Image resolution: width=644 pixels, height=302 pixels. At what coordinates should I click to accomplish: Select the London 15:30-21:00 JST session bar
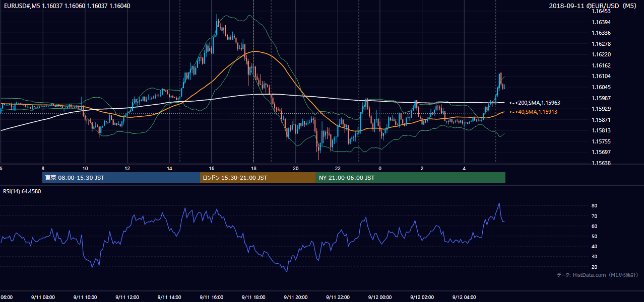click(x=258, y=178)
